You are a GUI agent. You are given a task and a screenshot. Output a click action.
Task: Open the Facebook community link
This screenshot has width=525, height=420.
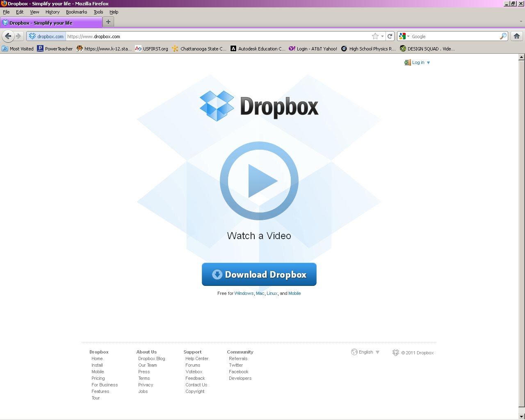(239, 372)
